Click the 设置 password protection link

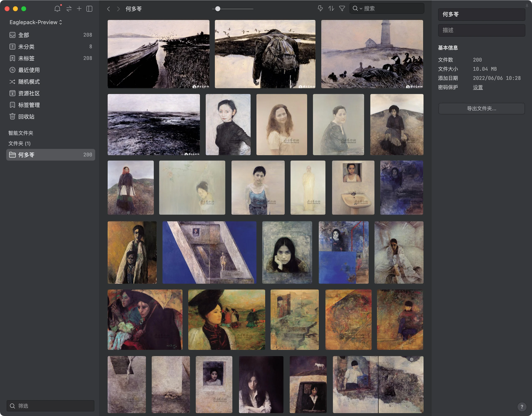478,87
